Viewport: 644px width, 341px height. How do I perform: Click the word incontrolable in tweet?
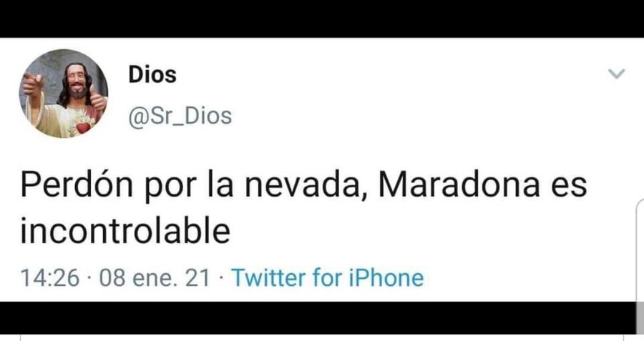(x=125, y=230)
